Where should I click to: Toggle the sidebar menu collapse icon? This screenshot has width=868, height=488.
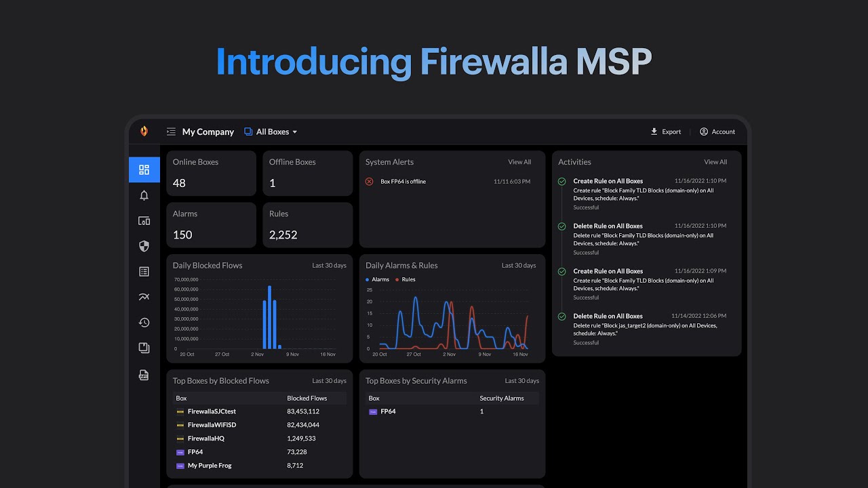click(x=171, y=131)
